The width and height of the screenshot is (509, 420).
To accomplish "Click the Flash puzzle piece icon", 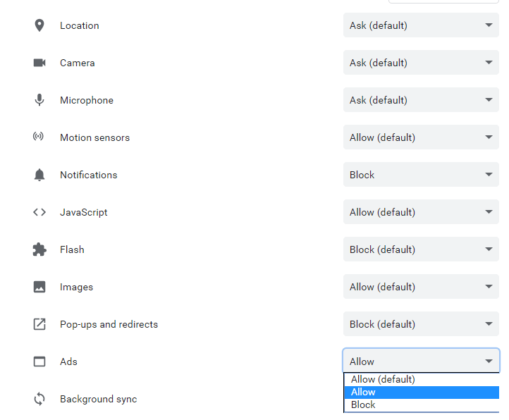I will tap(39, 249).
